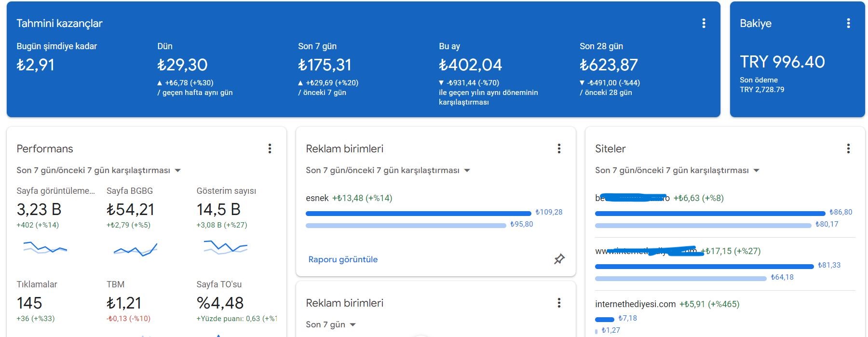Open Siteler card three-dot menu

pos(848,148)
